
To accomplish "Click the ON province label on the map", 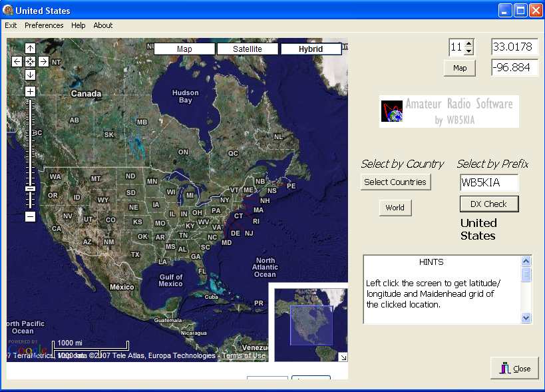I will pyautogui.click(x=183, y=152).
